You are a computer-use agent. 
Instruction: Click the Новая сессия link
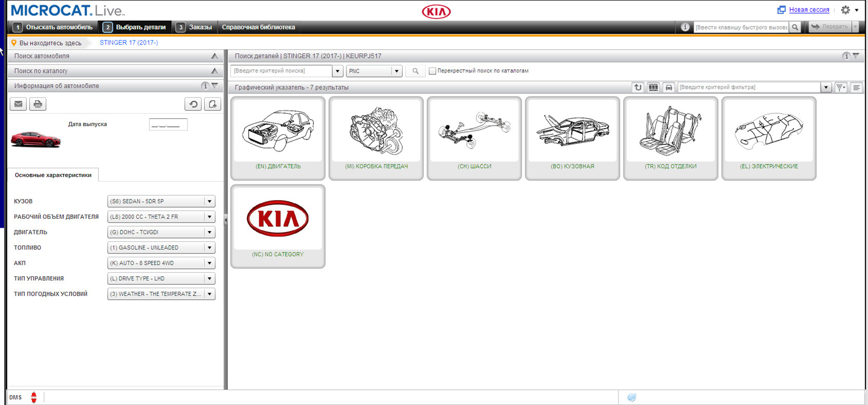[809, 10]
